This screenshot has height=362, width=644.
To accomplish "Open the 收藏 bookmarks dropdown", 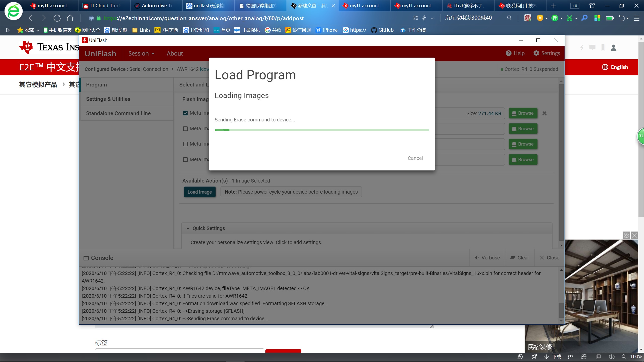I will pos(28,30).
